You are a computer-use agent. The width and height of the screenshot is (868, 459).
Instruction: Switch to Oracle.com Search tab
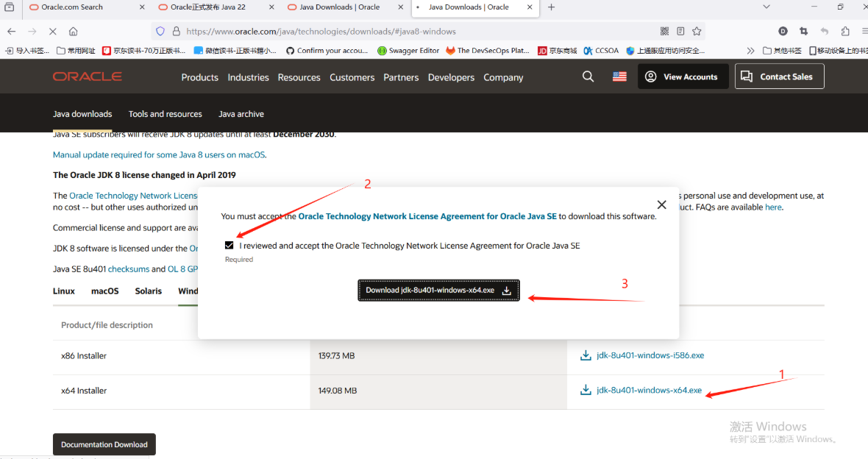[x=80, y=7]
